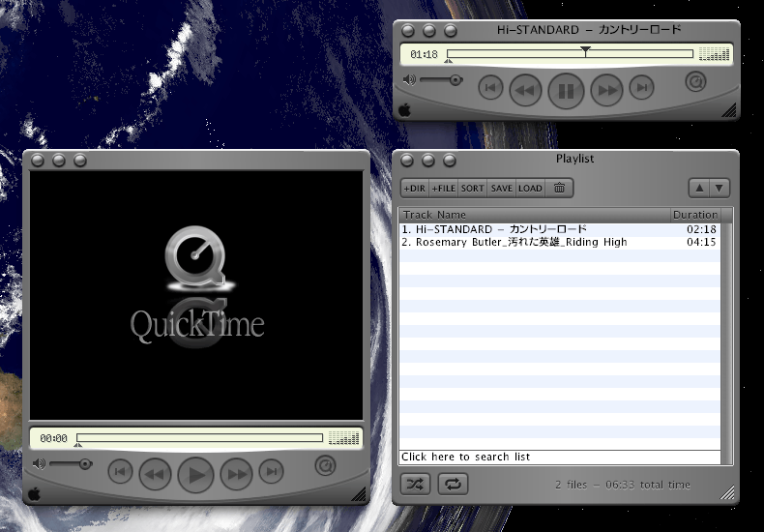764x532 pixels.
Task: Click QuickTime Q button in video window
Action: click(325, 466)
